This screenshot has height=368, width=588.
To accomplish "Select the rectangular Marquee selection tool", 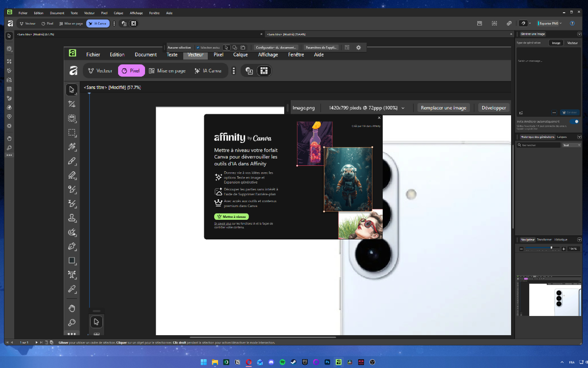I will [72, 132].
